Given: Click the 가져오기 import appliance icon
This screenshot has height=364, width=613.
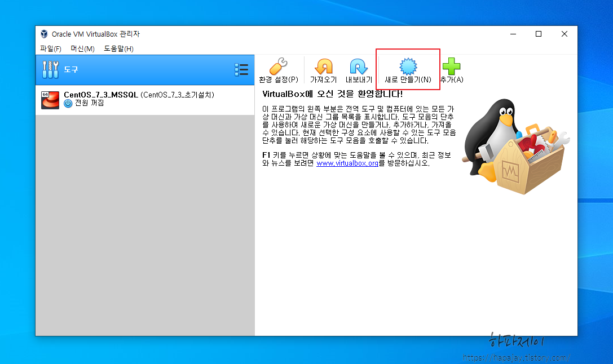Looking at the screenshot, I should (x=324, y=66).
